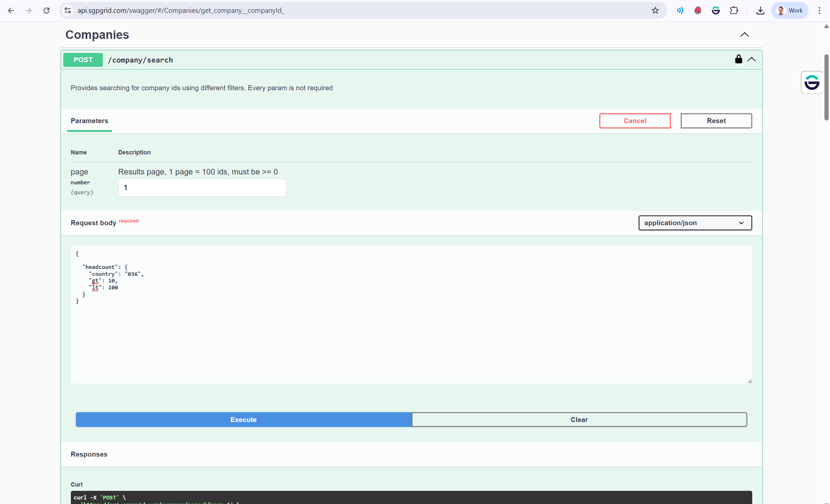Click the POST method badge

click(x=83, y=60)
